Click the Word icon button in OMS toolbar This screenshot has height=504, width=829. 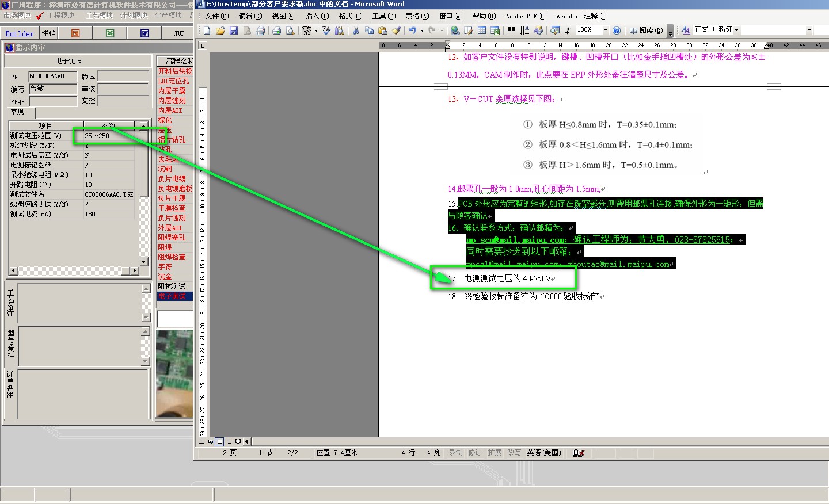[x=144, y=33]
